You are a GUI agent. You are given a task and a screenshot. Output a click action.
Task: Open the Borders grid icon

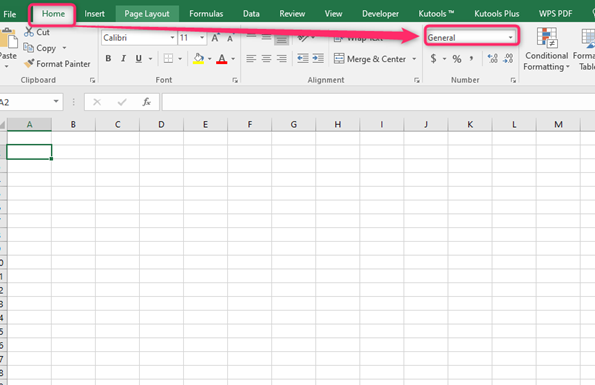click(168, 58)
